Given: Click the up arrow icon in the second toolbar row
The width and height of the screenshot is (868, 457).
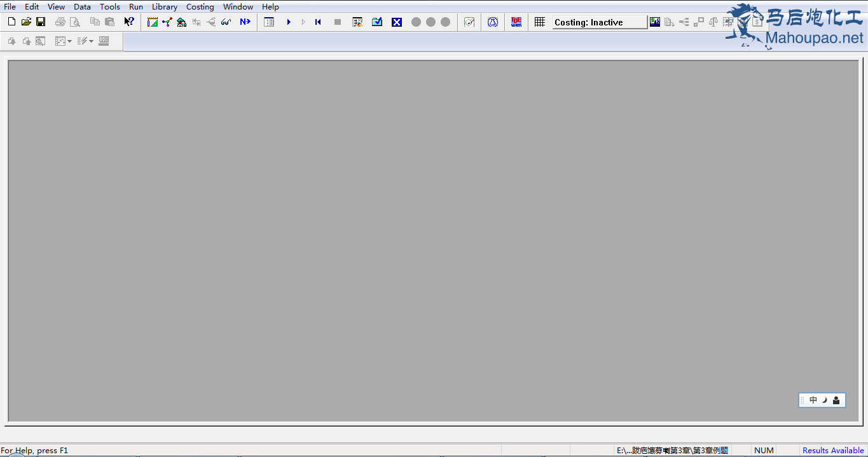Looking at the screenshot, I should click(26, 41).
